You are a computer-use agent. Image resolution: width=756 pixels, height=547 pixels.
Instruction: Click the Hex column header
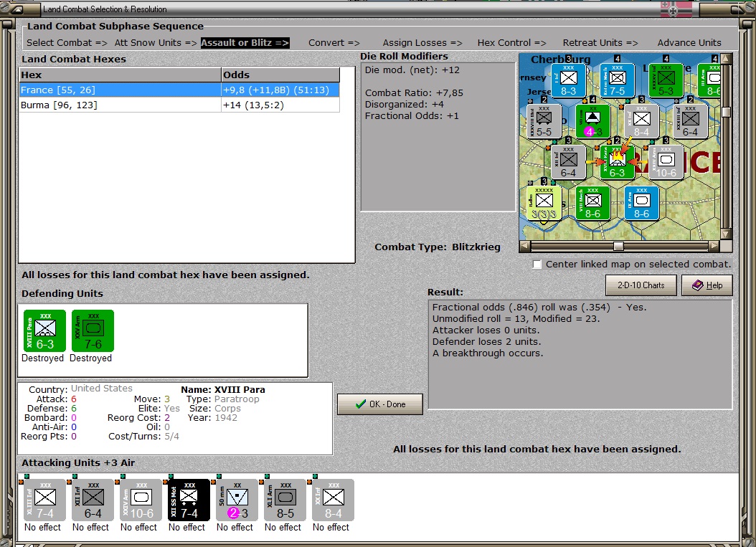120,75
